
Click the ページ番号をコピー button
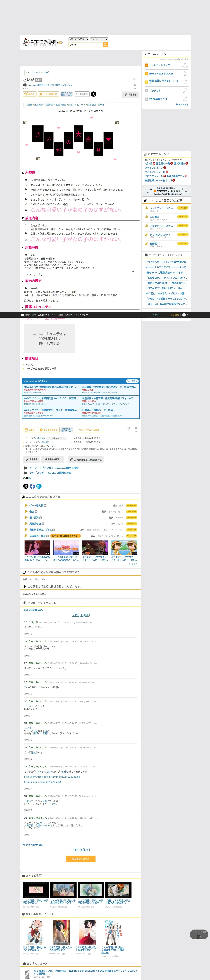pos(56,438)
